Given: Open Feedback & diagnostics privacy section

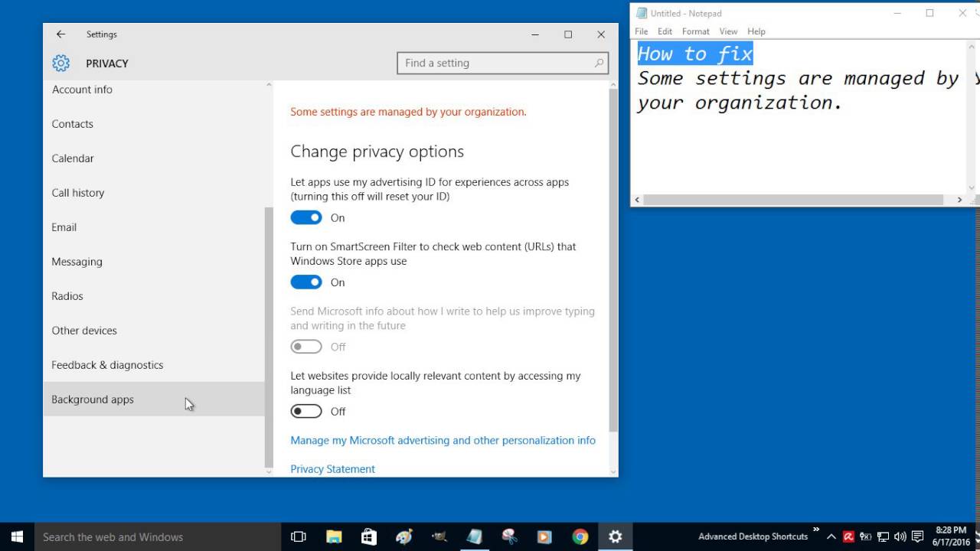Looking at the screenshot, I should [107, 365].
